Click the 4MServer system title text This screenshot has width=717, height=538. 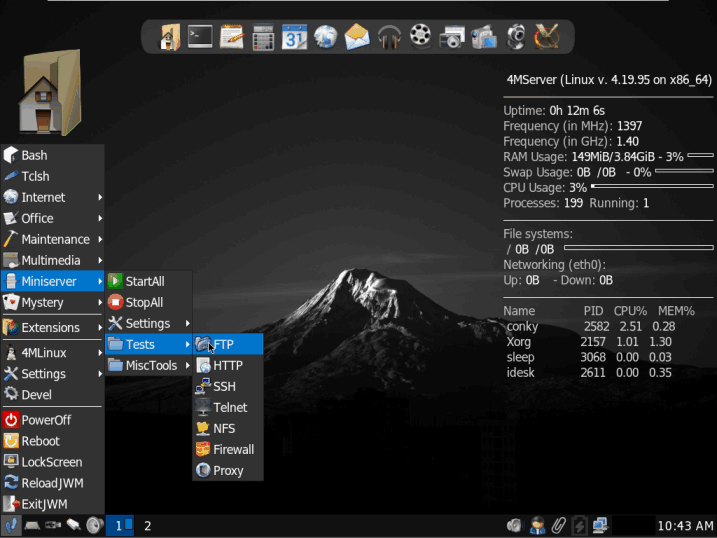point(609,80)
